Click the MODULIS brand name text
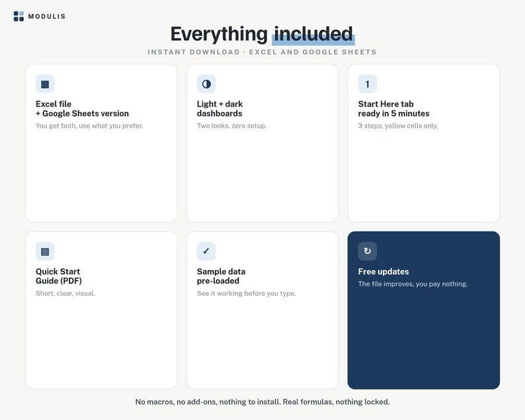Screen dimensions: 525x420 (46, 17)
